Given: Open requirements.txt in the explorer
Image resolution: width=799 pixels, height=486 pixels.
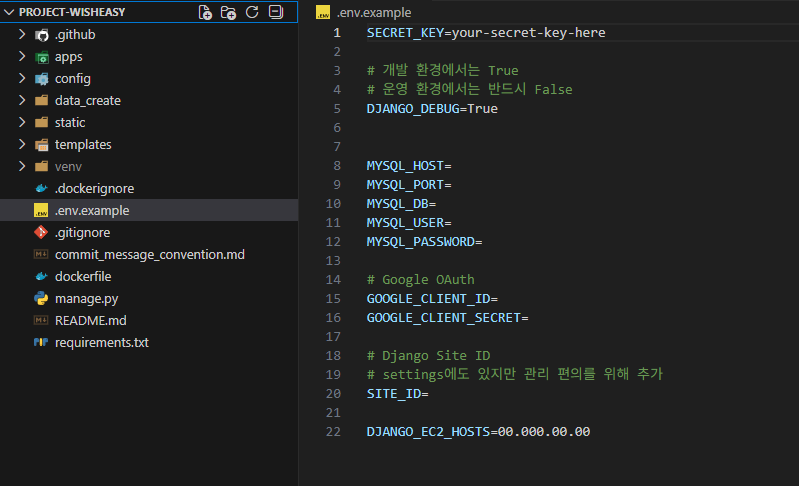Looking at the screenshot, I should point(101,342).
